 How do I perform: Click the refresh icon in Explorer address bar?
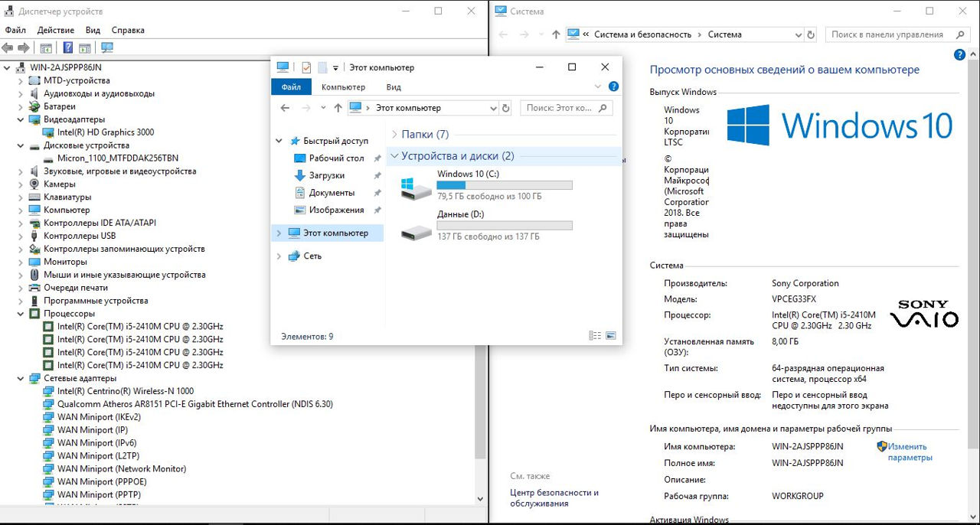[505, 108]
